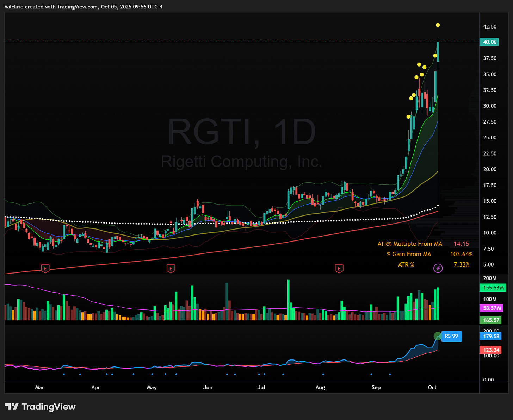Viewport: 513px width, 420px height.
Task: Click the 37.50 price axis level
Action: (490, 58)
